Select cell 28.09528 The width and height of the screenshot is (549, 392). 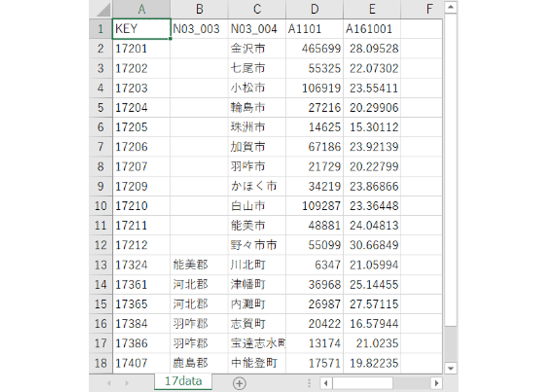(x=372, y=48)
